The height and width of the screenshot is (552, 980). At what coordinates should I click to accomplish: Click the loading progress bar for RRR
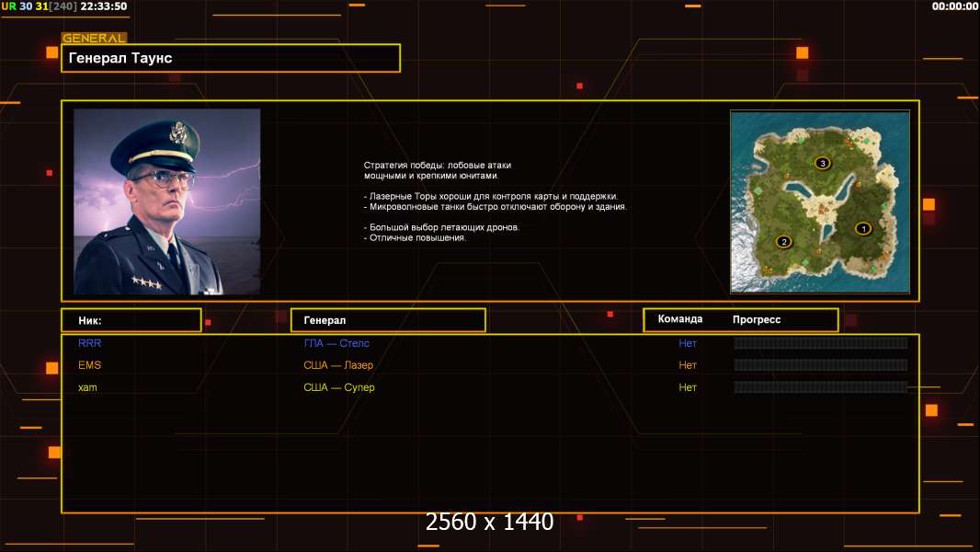click(821, 342)
